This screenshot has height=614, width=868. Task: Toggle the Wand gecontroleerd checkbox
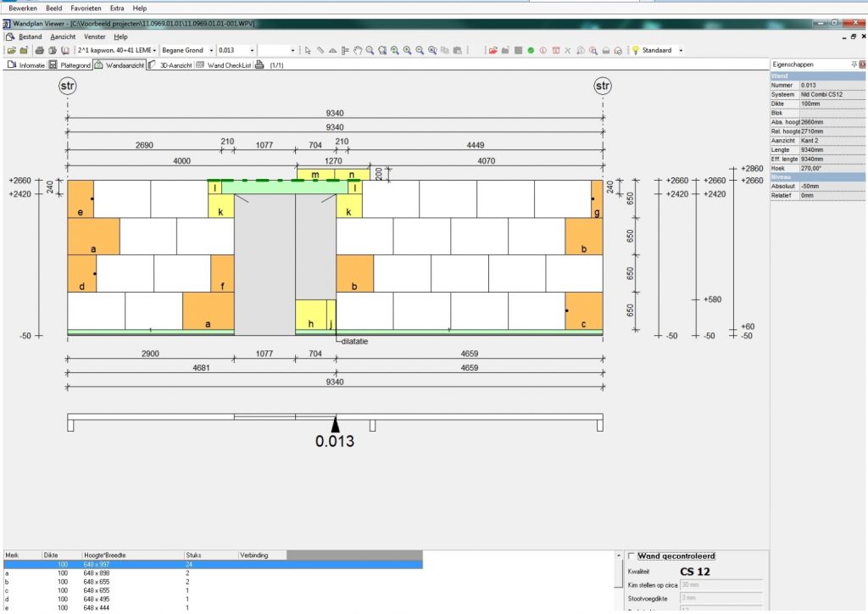[631, 555]
